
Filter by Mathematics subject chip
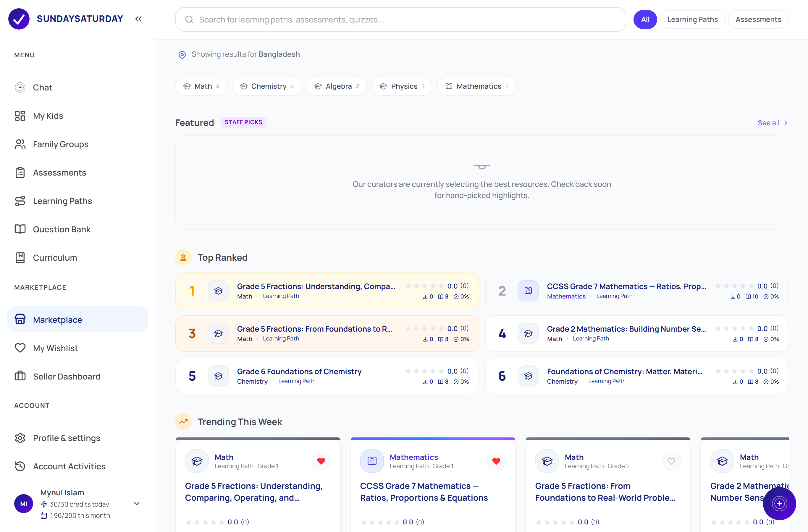(476, 86)
